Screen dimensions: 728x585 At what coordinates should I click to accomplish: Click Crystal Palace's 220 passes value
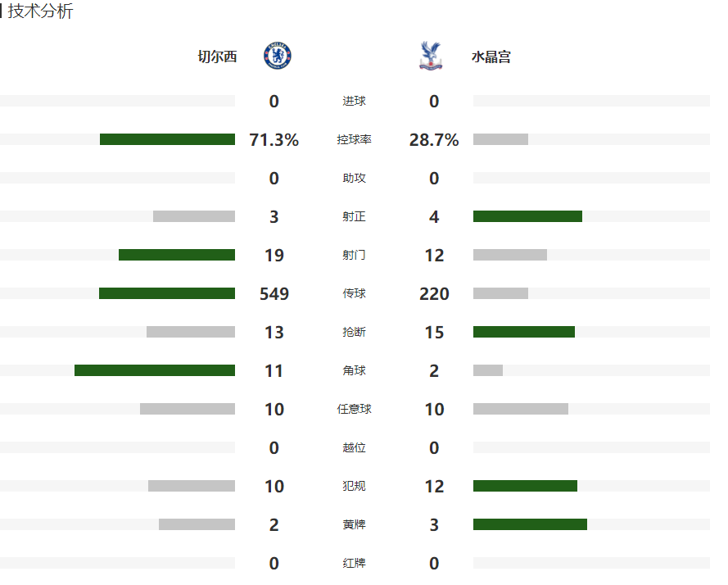pyautogui.click(x=434, y=294)
